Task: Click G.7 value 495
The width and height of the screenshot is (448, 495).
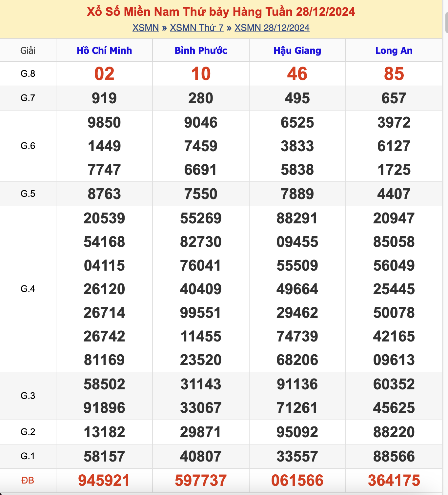Action: [297, 98]
